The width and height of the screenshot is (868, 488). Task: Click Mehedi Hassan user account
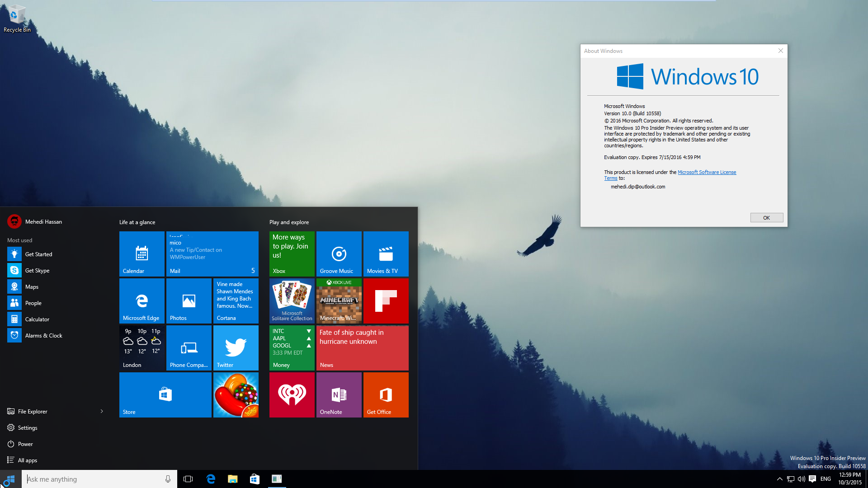35,221
